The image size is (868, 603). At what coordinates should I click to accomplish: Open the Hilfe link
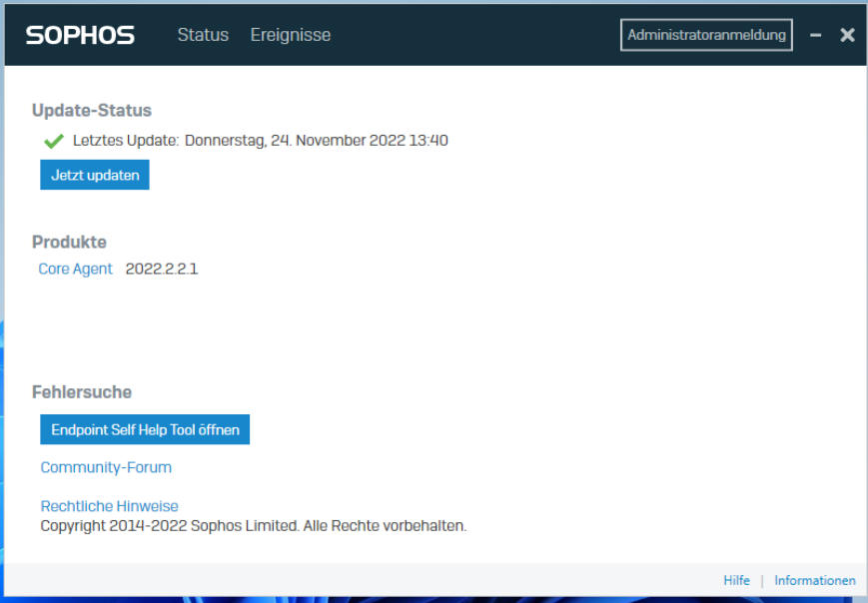(737, 580)
